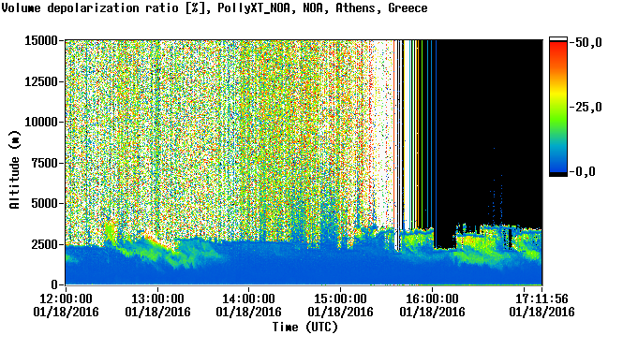Click the 15:00:00 time axis label
The width and height of the screenshot is (623, 364).
[x=340, y=298]
